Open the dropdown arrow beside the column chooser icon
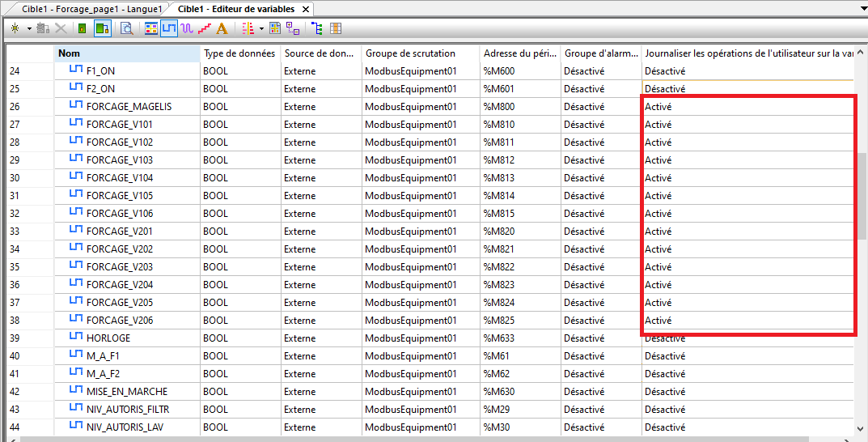Image resolution: width=868 pixels, height=442 pixels. click(x=261, y=28)
